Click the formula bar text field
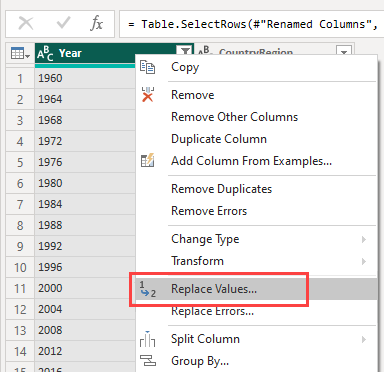The image size is (384, 372). [x=252, y=24]
